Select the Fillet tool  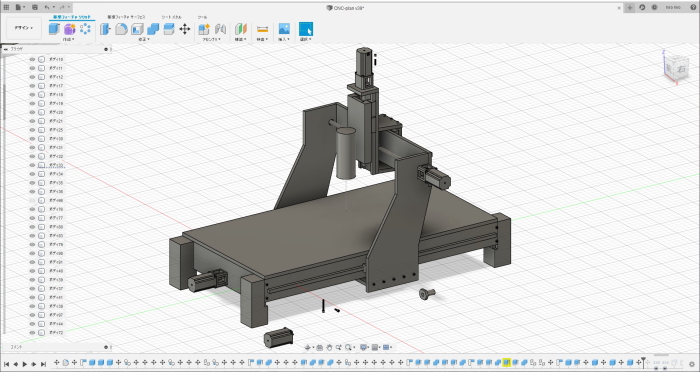pos(121,29)
